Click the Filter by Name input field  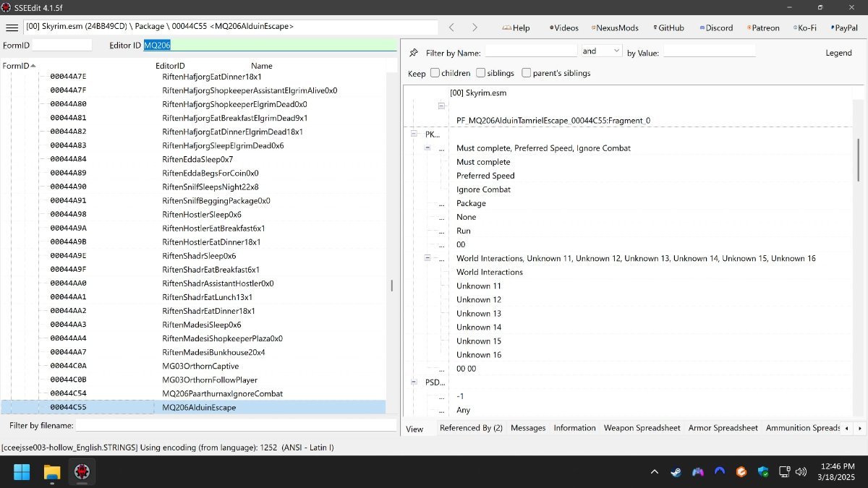(531, 51)
